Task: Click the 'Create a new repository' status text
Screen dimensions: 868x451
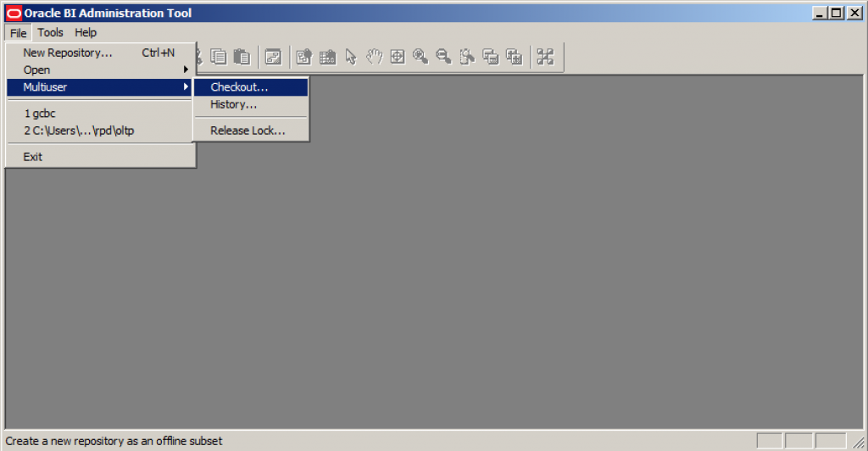Action: [x=114, y=441]
